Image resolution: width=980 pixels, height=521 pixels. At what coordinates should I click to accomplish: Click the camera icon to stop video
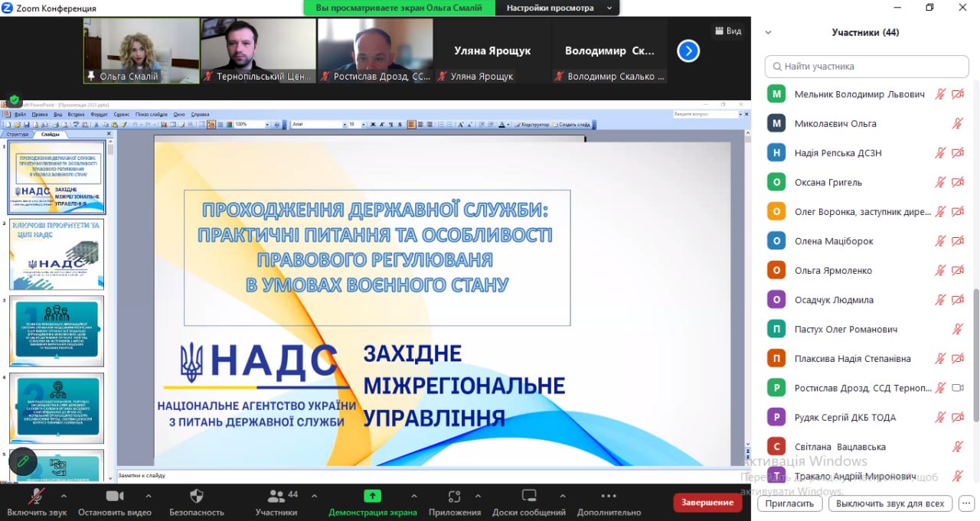tap(115, 496)
